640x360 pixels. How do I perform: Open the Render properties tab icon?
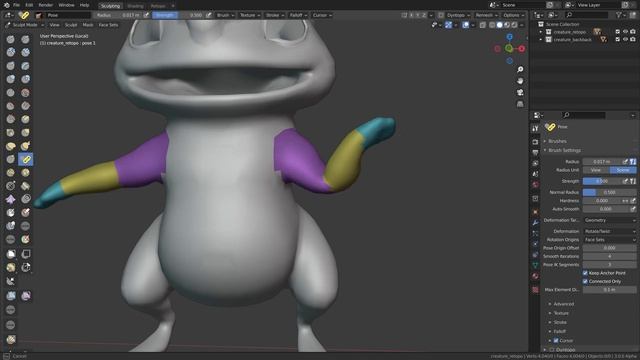(535, 142)
